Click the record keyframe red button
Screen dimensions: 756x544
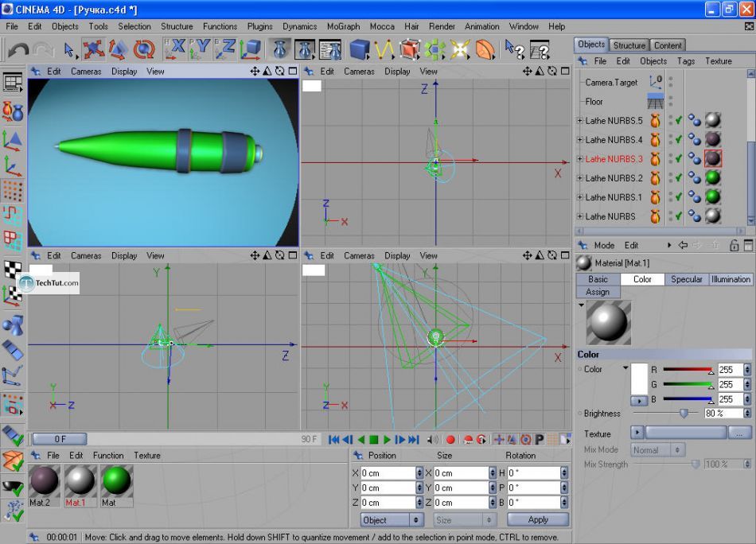[450, 439]
